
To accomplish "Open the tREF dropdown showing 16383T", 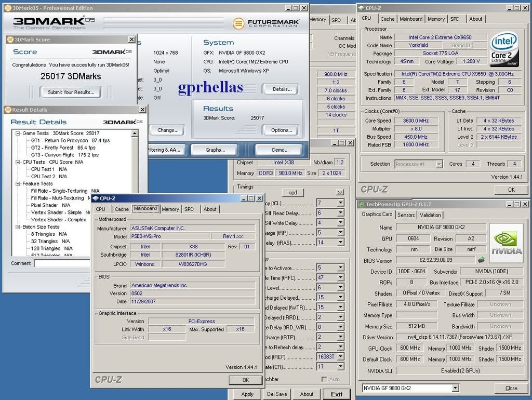I will tap(340, 356).
